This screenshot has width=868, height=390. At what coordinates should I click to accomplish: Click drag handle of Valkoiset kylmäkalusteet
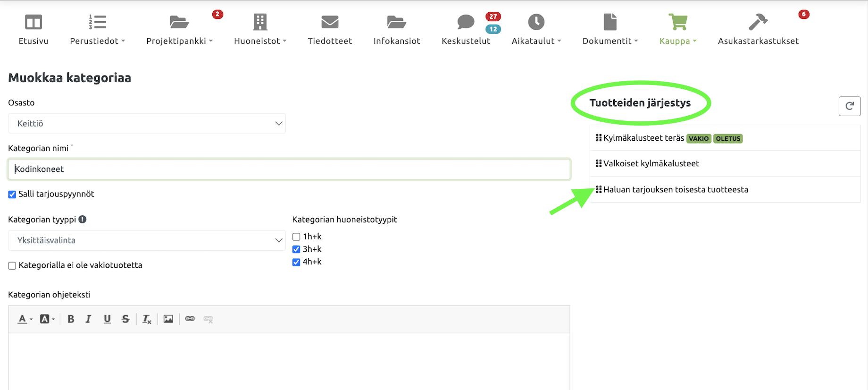click(x=599, y=163)
